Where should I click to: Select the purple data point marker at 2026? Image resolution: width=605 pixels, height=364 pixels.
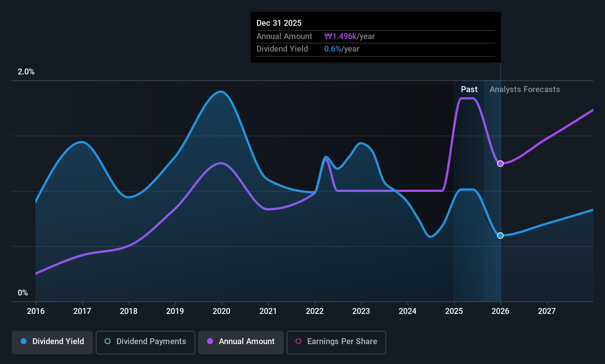[500, 164]
